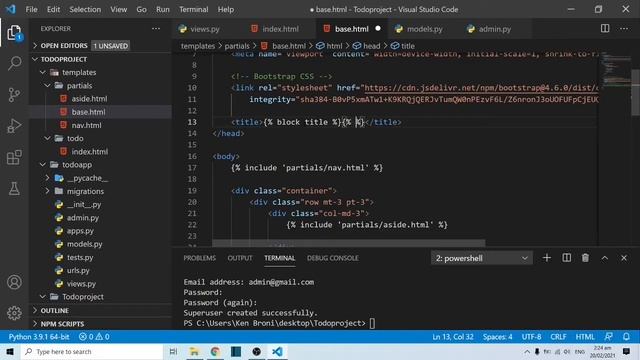Click the editor vertical scrollbar
This screenshot has width=640, height=360.
pos(635,92)
